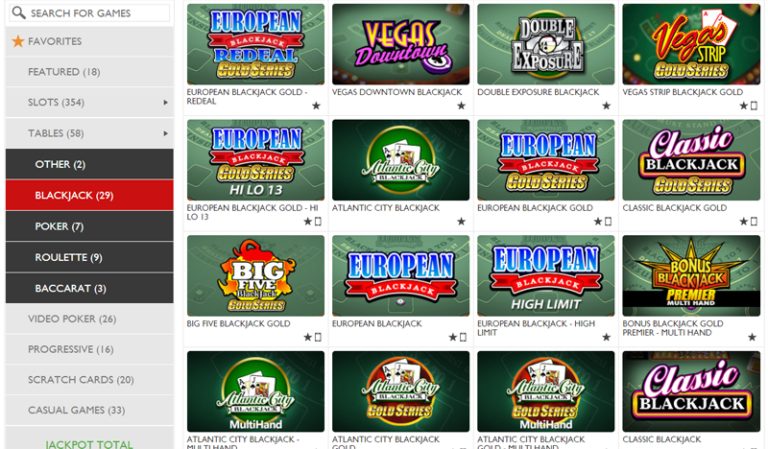Viewport: 768px width, 449px height.
Task: Click the orange Favorites star icon
Action: click(18, 41)
